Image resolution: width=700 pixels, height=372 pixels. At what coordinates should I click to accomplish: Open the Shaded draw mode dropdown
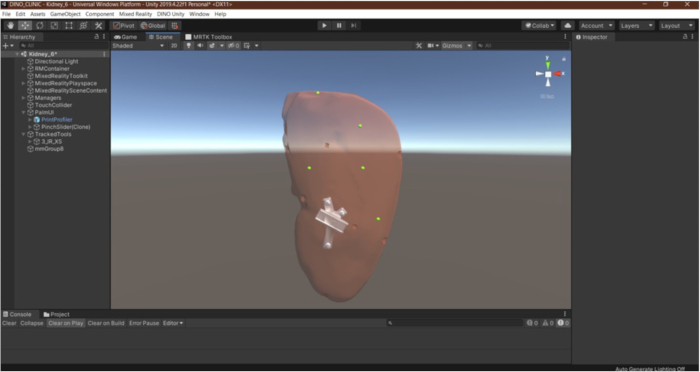tap(138, 46)
